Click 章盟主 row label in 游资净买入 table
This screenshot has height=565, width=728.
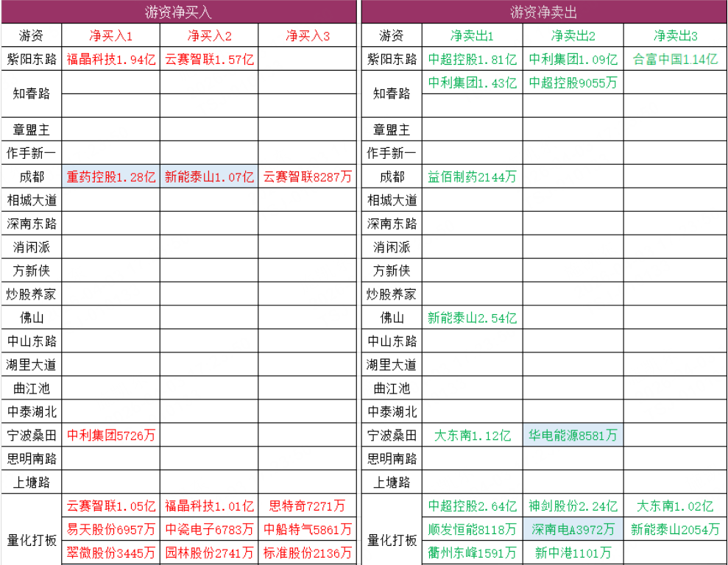[x=32, y=129]
